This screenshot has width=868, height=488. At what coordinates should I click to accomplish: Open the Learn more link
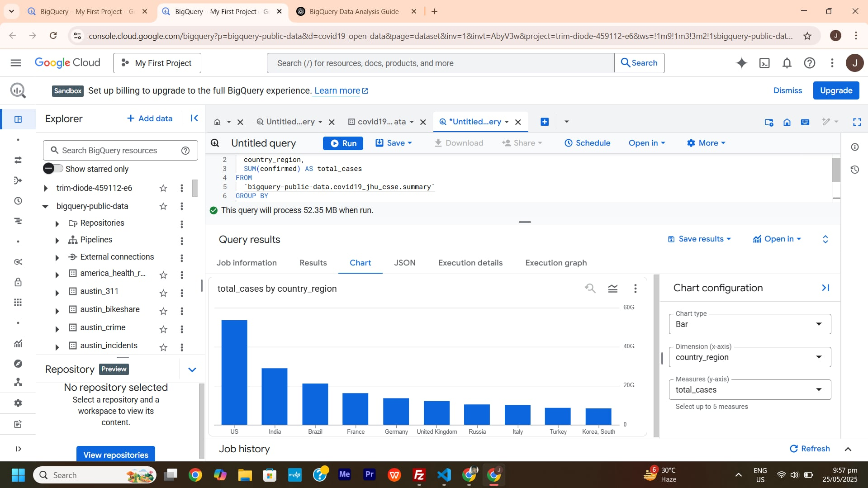click(341, 91)
